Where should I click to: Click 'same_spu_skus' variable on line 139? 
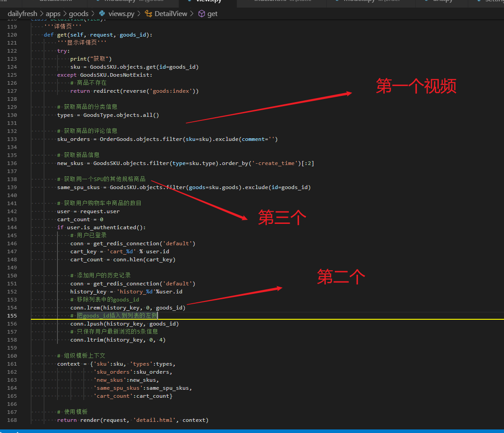(x=79, y=187)
